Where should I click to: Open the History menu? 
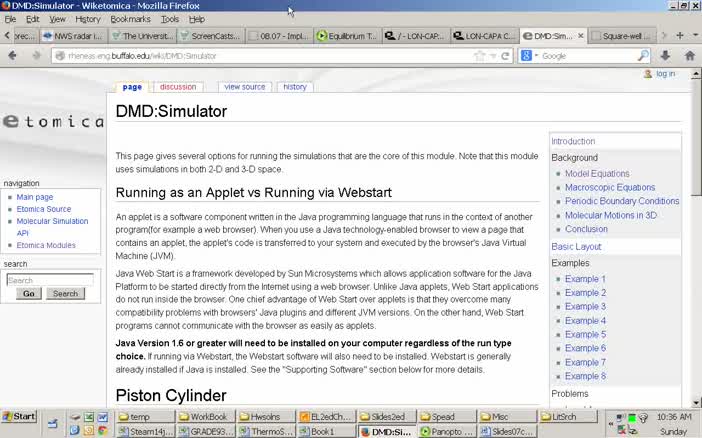(88, 19)
